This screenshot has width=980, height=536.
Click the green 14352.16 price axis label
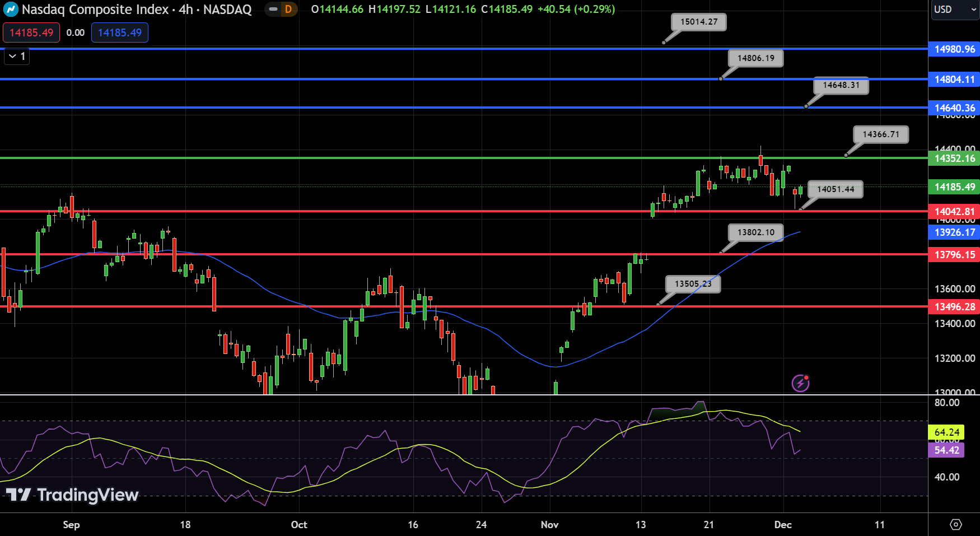tap(954, 159)
